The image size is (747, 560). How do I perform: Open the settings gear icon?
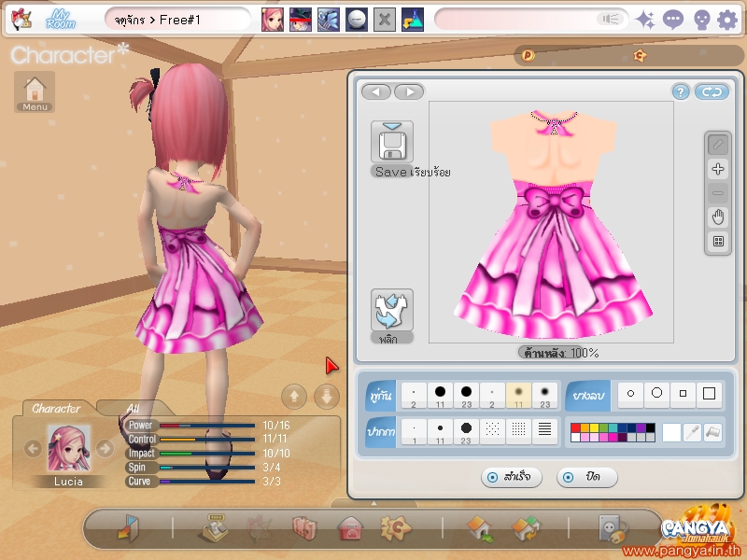727,20
